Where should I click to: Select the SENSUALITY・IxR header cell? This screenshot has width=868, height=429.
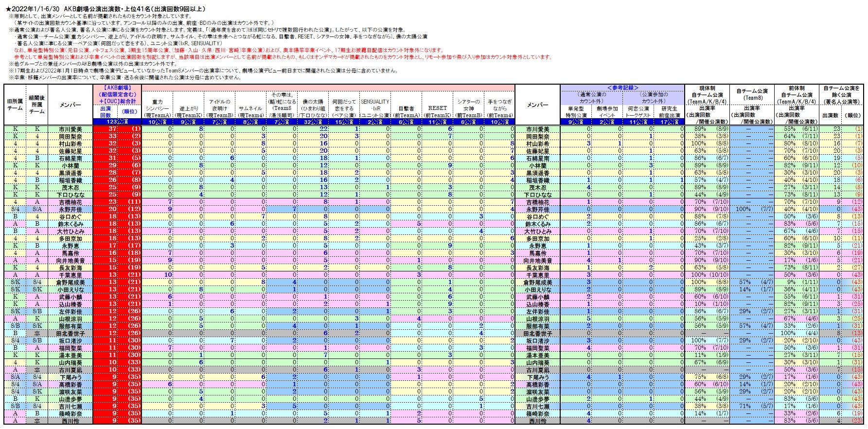click(x=375, y=108)
